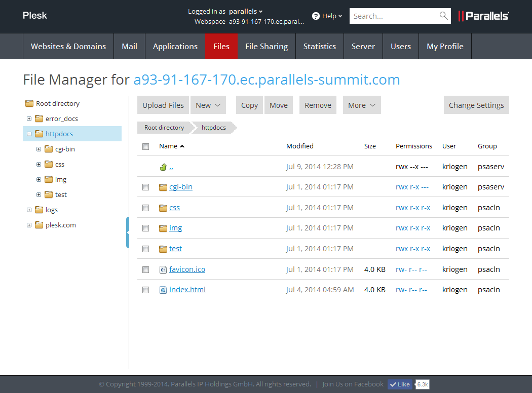Check the index.html row checkbox
Image resolution: width=532 pixels, height=393 pixels.
coord(145,290)
